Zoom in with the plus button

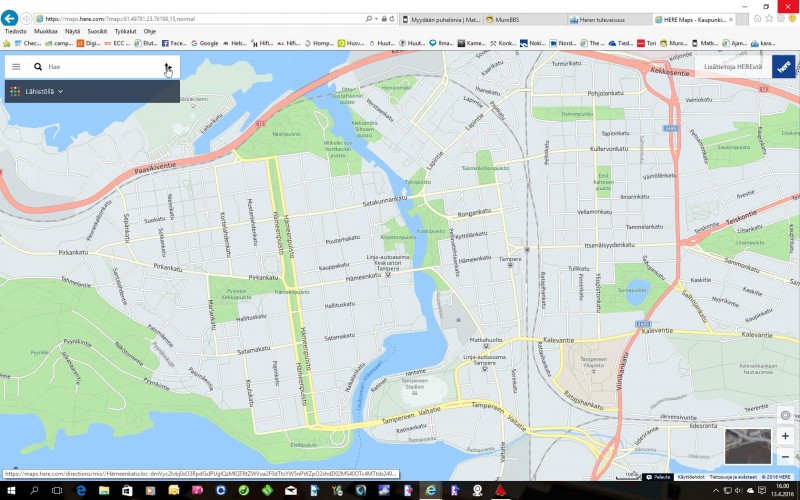click(786, 436)
